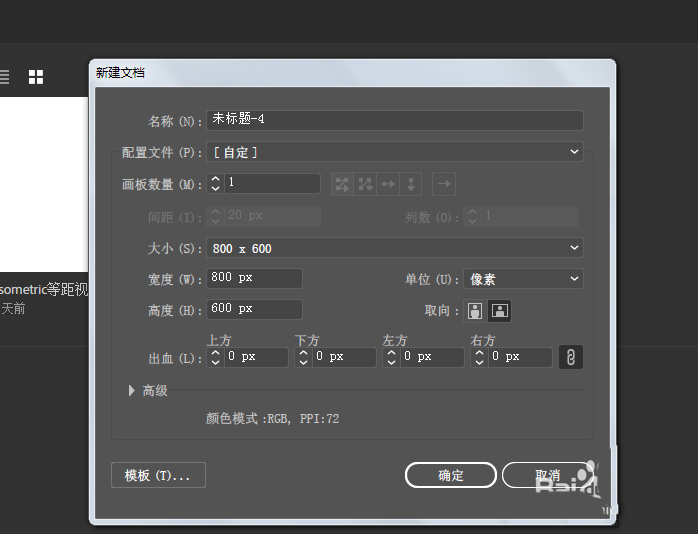Open the 单位 units dropdown
The image size is (698, 534).
click(523, 279)
